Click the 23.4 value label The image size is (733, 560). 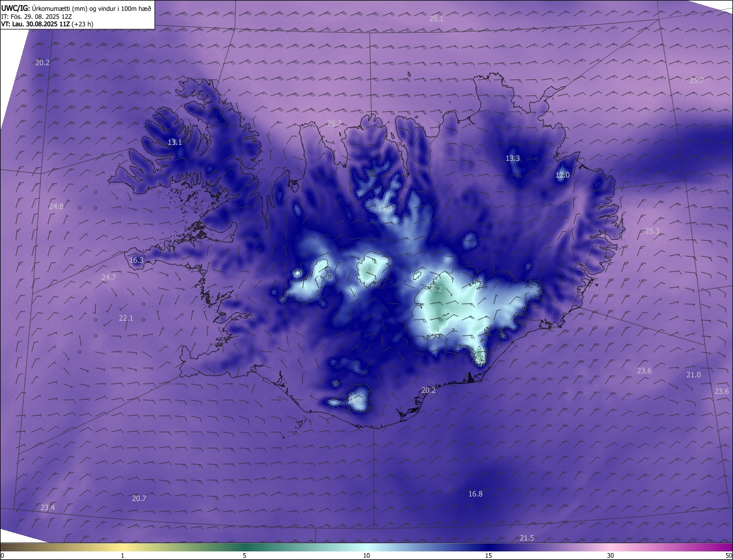[48, 508]
